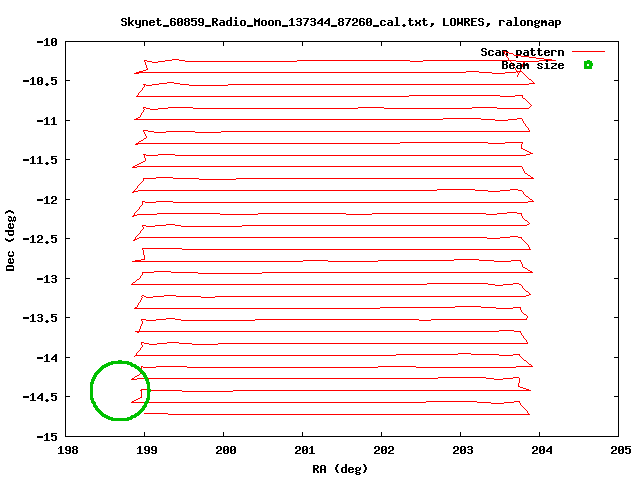Click the y-axis tick label -14
640x480 pixels.
coord(47,358)
